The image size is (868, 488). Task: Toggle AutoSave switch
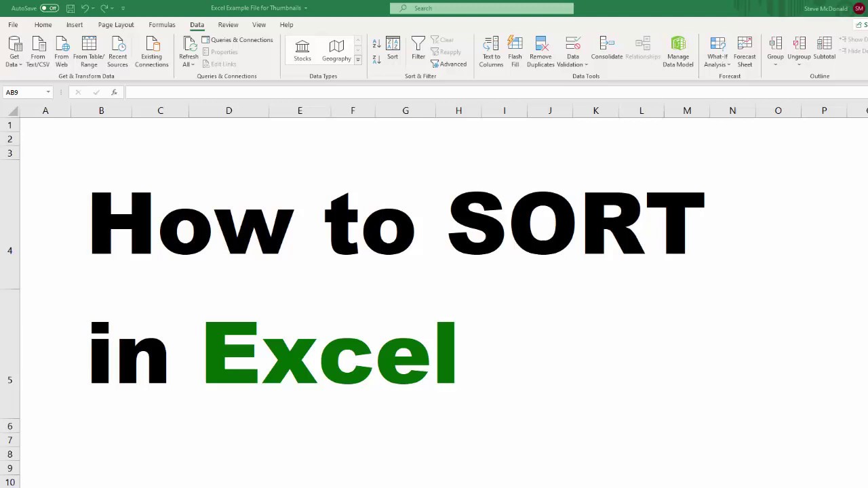pos(50,8)
